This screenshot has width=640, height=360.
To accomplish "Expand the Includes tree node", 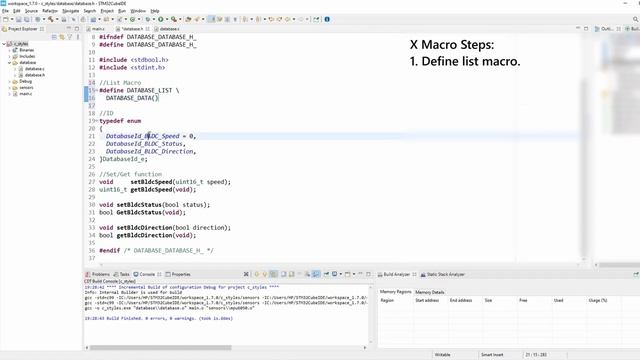I will [x=9, y=56].
